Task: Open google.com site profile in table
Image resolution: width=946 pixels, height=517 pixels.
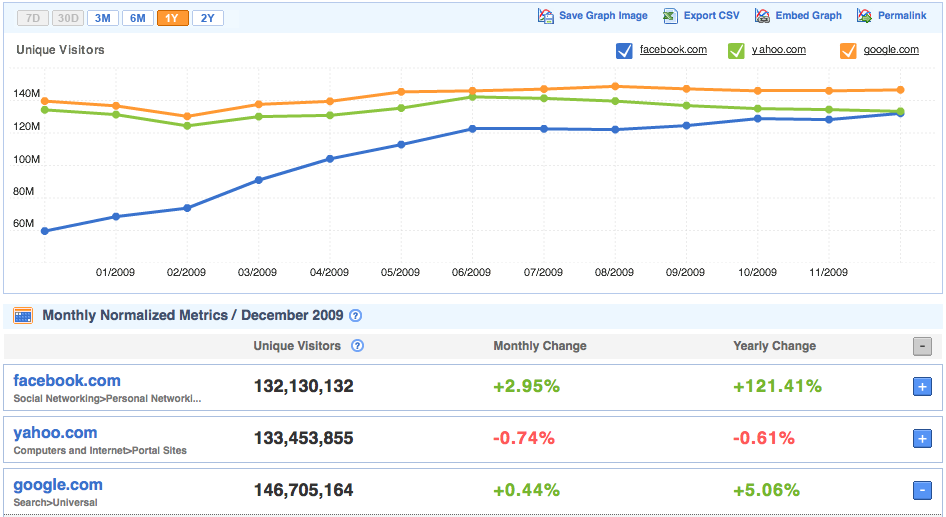Action: click(58, 484)
